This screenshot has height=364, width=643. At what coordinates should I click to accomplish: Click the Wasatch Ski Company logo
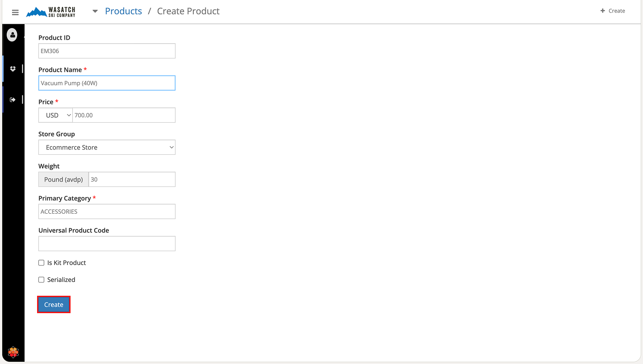(51, 12)
